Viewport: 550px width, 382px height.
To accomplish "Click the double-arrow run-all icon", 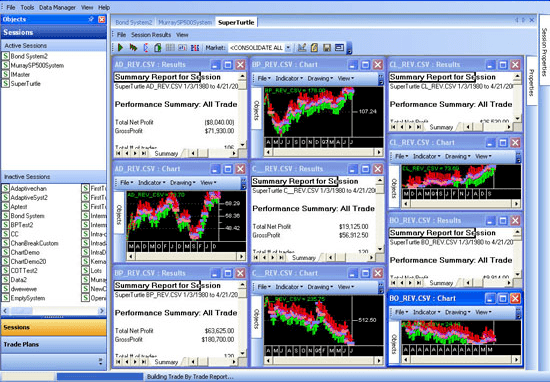I will pos(133,47).
